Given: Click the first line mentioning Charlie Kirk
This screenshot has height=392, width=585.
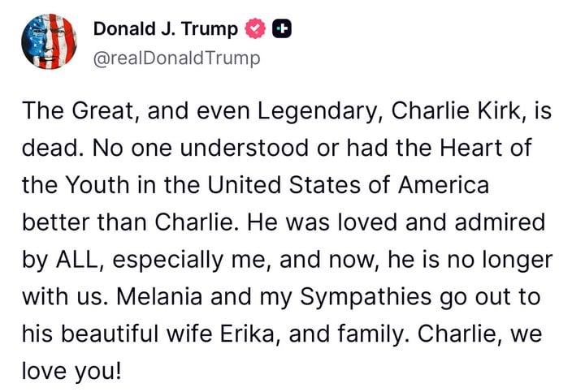Looking at the screenshot, I should [x=287, y=111].
